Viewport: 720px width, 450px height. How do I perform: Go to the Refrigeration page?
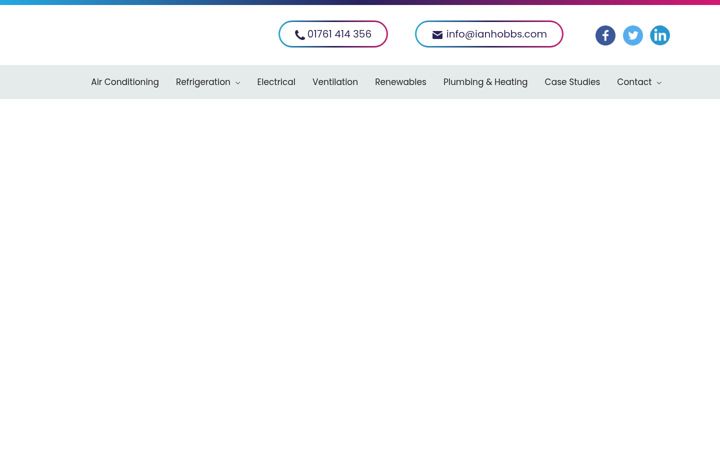coord(203,82)
